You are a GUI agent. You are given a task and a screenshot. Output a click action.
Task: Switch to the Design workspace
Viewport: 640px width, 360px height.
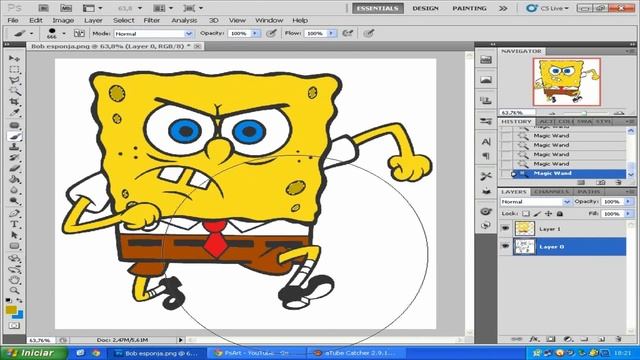pyautogui.click(x=425, y=8)
